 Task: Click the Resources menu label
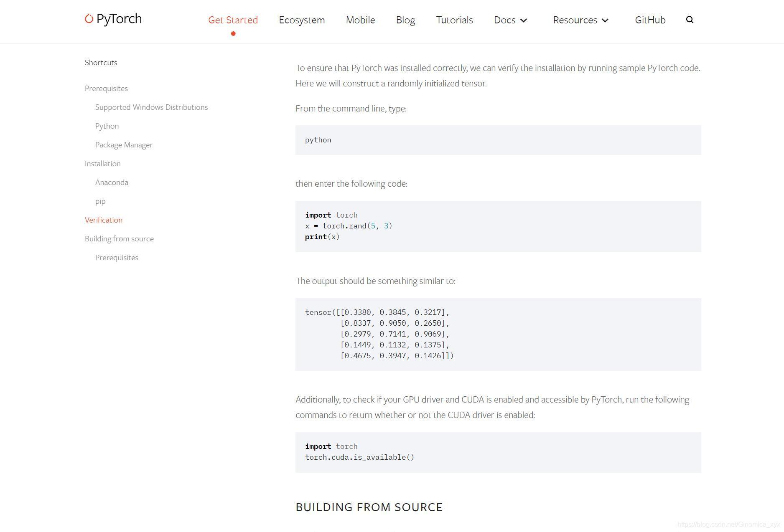tap(575, 20)
